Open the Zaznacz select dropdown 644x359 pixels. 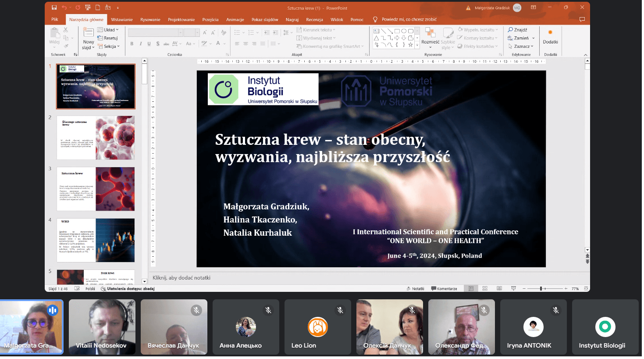point(521,47)
